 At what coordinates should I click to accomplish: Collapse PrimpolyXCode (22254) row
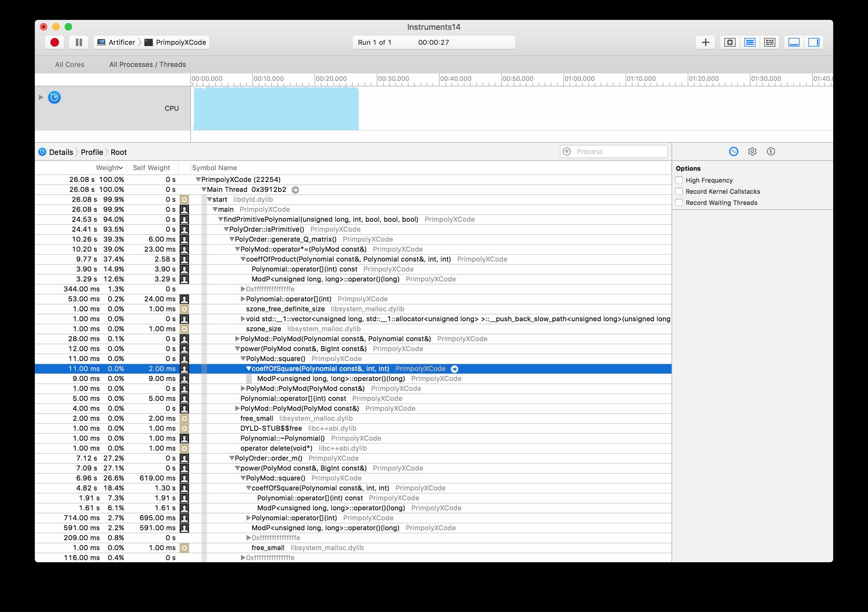[x=198, y=180]
